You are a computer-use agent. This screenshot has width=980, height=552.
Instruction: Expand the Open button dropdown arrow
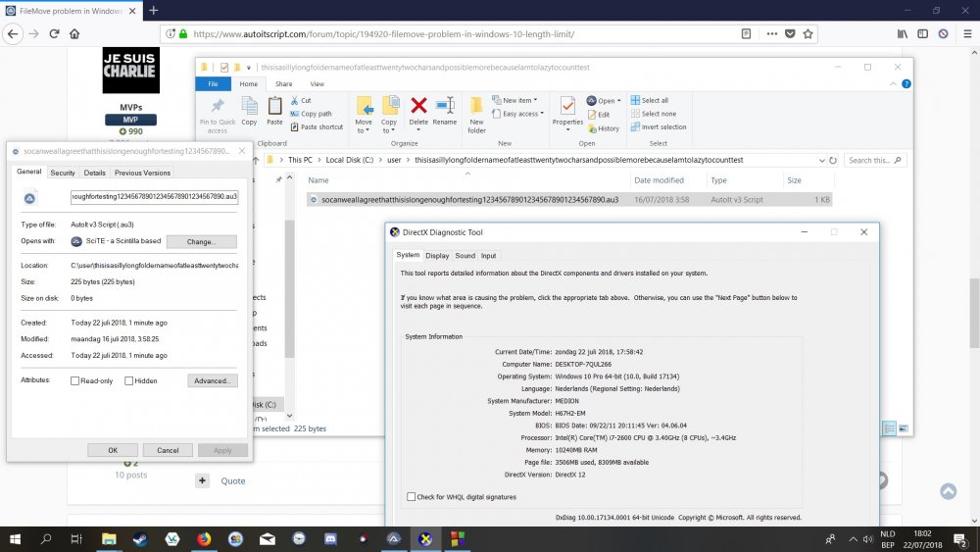coord(619,101)
